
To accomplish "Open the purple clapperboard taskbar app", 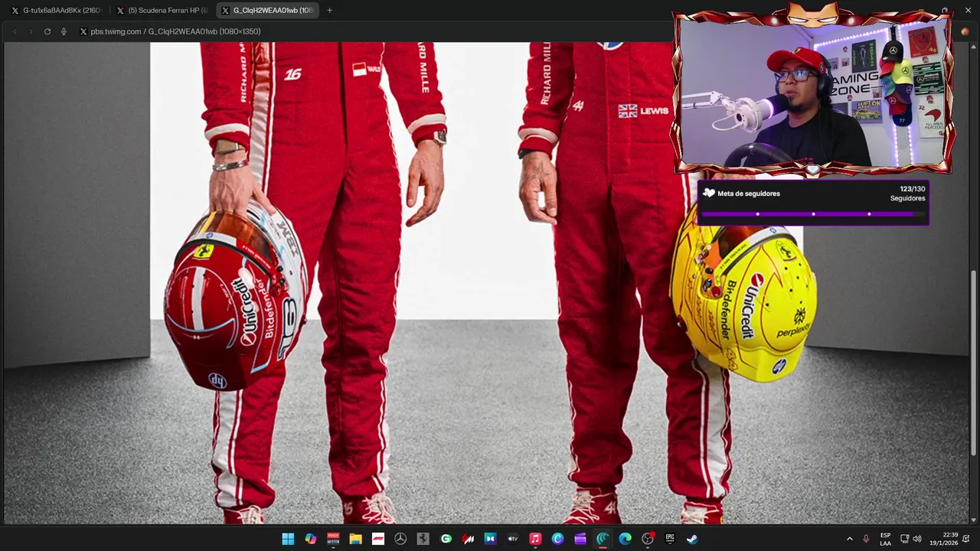I will click(x=580, y=539).
